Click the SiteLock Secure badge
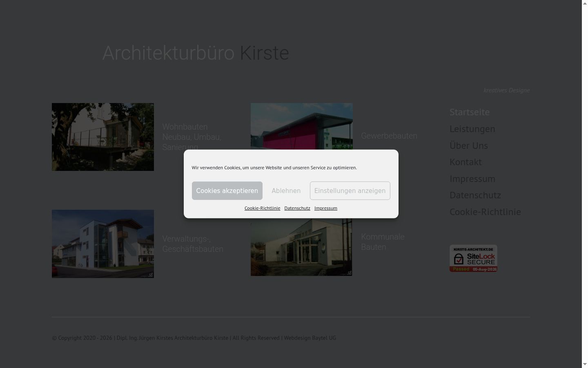This screenshot has width=588, height=368. point(473,258)
